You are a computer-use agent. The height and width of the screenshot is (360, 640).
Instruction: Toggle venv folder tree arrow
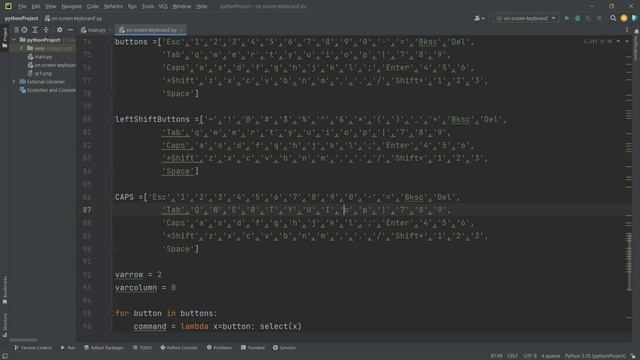[x=22, y=48]
